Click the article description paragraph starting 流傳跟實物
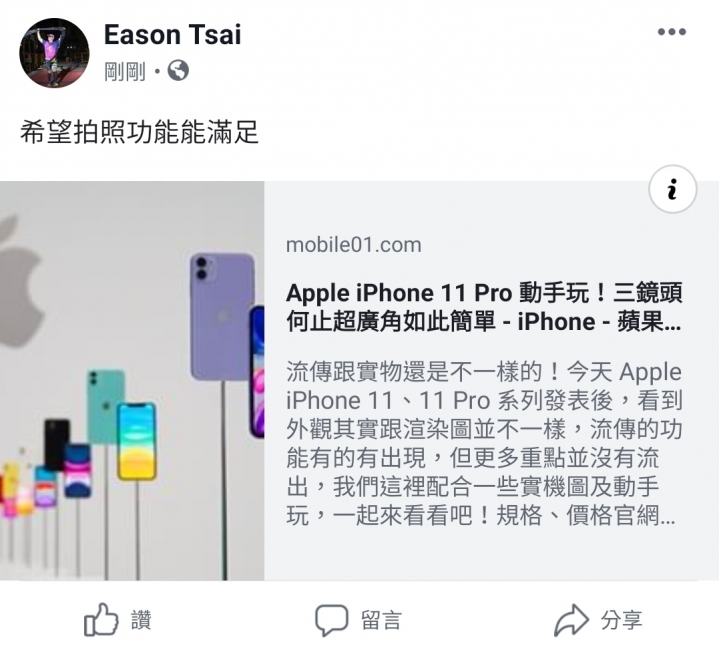 pyautogui.click(x=484, y=444)
